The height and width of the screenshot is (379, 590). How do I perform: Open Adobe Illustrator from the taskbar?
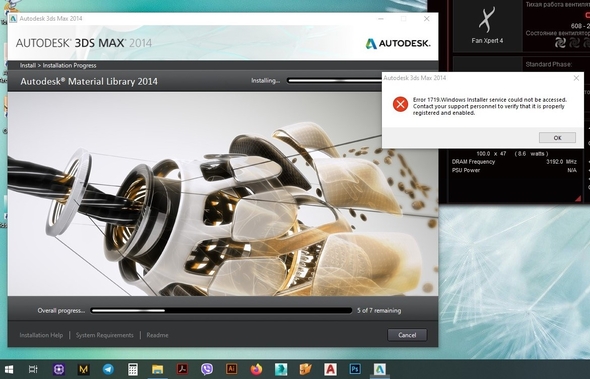231,369
